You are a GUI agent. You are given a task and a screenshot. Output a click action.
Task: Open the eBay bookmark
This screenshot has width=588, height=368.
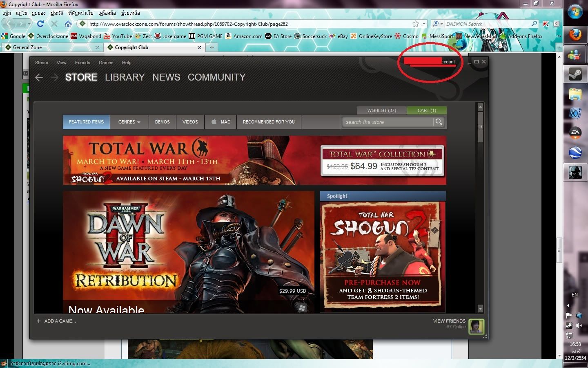[339, 36]
